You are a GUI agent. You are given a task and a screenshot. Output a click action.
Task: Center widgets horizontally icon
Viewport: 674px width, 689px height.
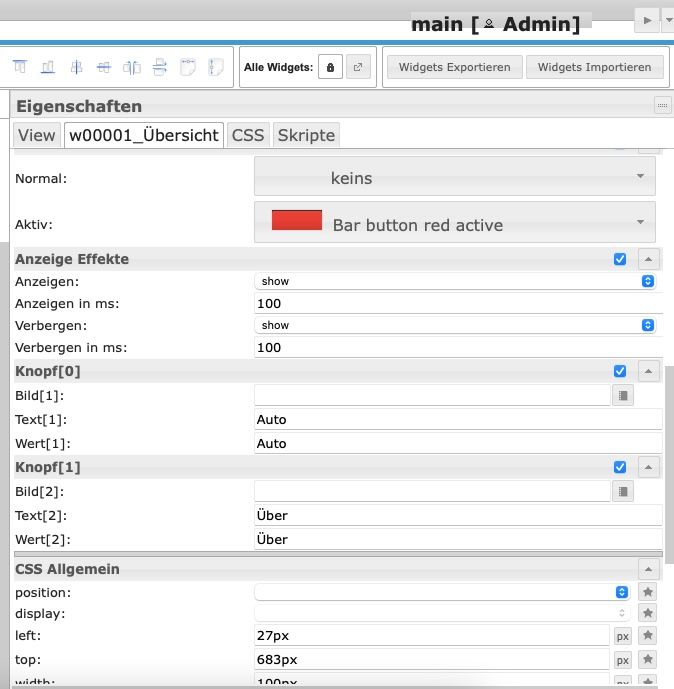pos(104,67)
